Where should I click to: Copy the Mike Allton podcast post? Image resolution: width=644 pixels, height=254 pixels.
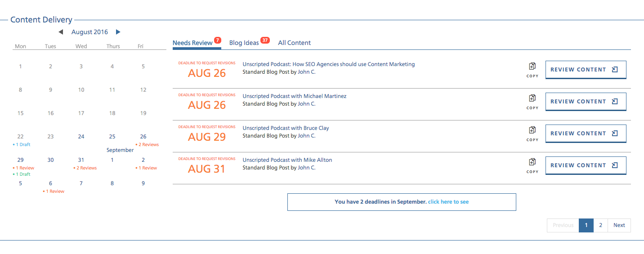pos(532,165)
